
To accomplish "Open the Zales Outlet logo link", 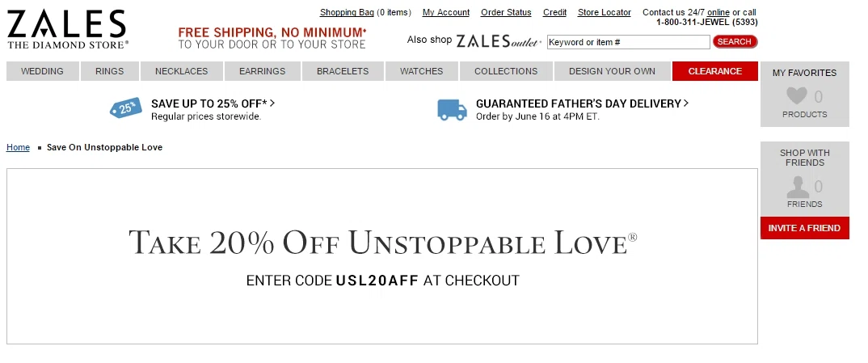I will click(498, 41).
